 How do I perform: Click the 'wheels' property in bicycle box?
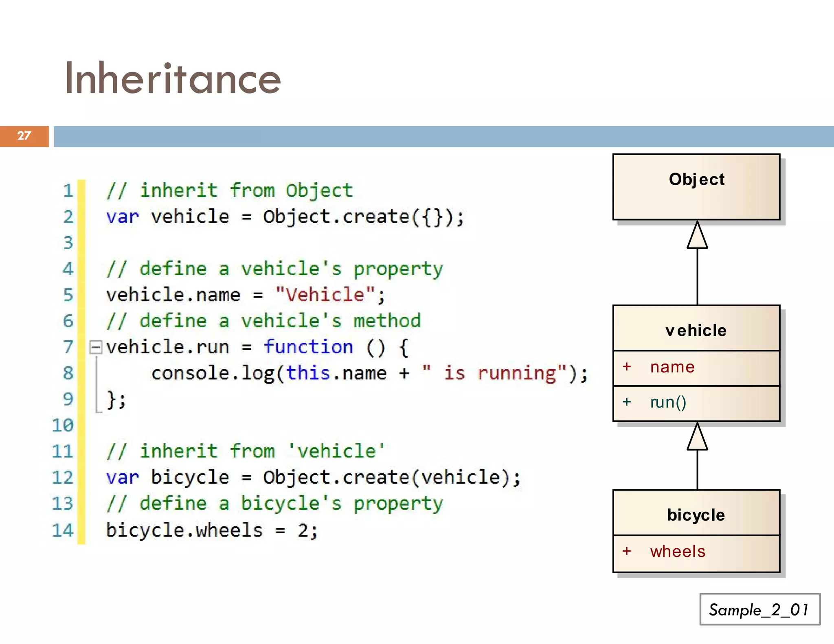678,551
